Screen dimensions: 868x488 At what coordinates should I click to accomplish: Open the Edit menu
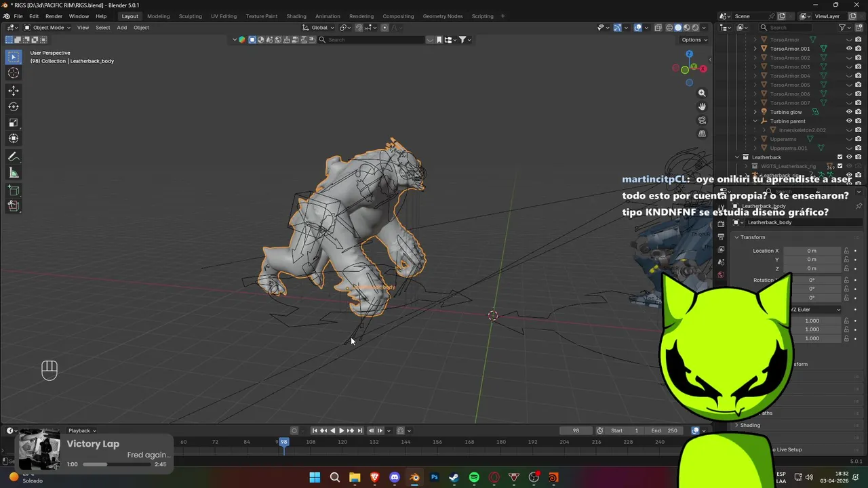click(34, 16)
